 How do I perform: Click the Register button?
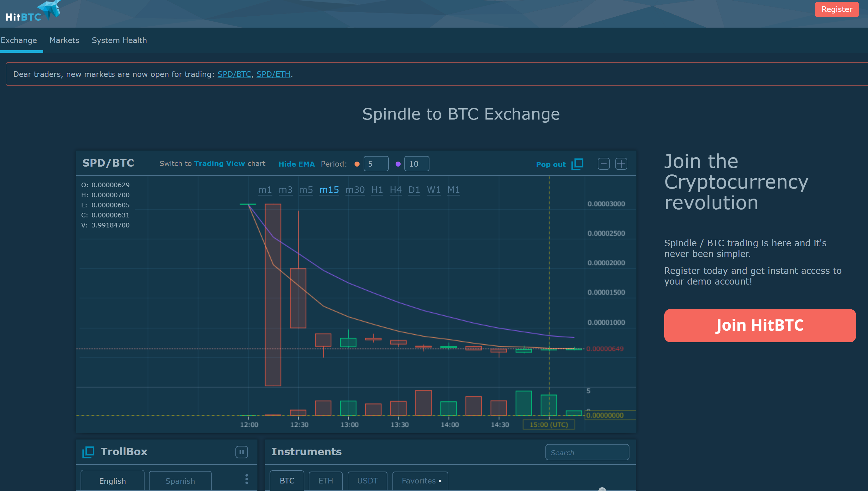click(x=837, y=9)
